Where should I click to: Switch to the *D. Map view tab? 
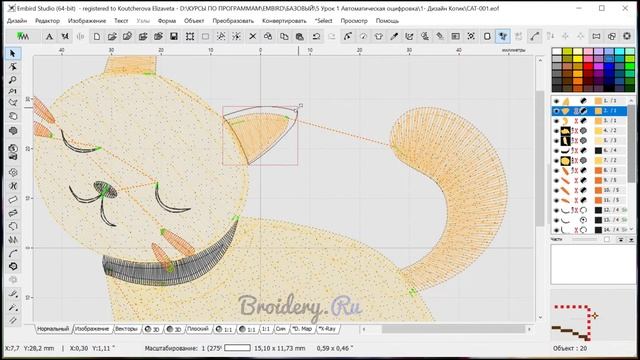pos(302,329)
